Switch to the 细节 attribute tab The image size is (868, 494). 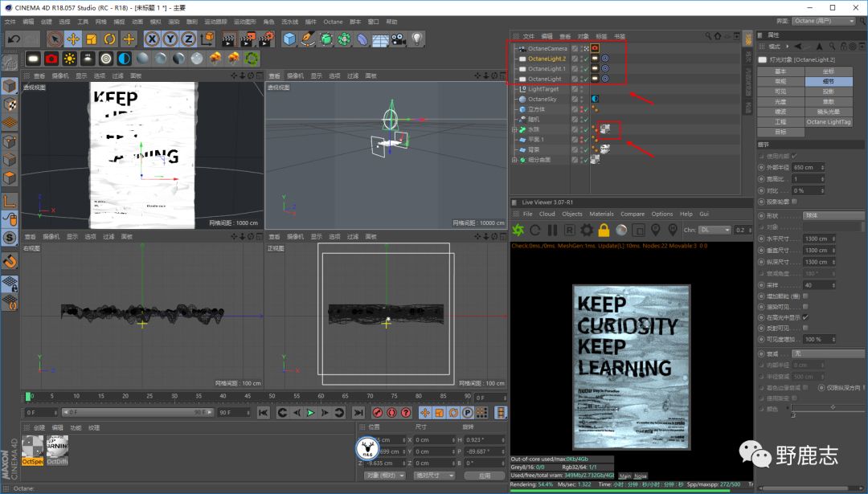coord(829,81)
